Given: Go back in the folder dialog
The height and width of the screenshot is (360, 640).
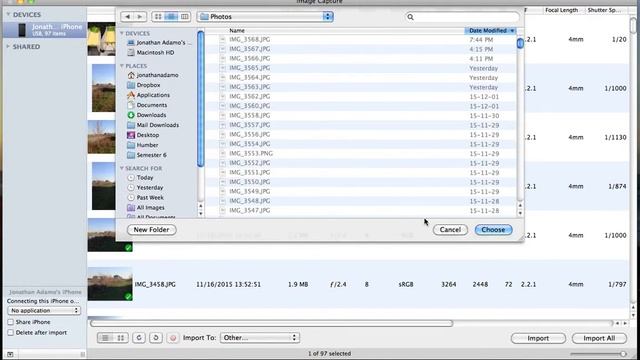Looking at the screenshot, I should pos(127,17).
